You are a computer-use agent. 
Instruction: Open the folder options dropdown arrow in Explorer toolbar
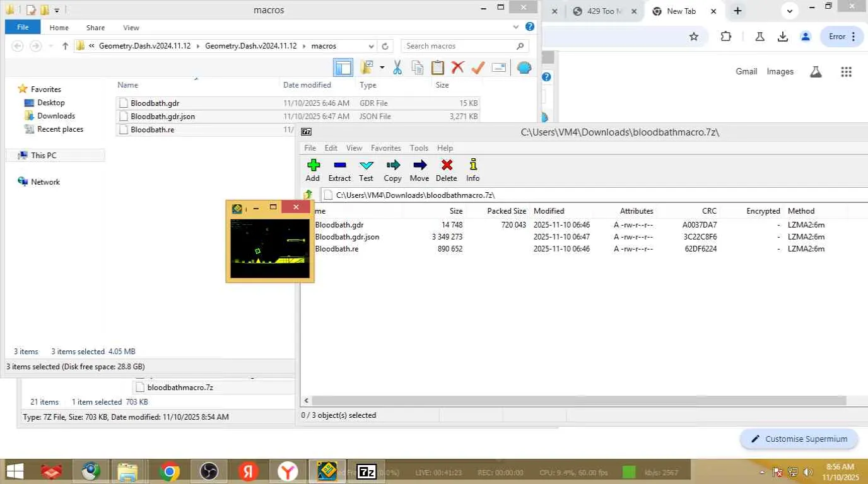[x=382, y=67]
